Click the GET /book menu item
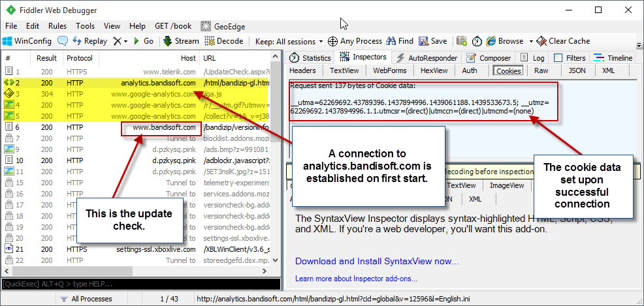Screen dimensions: 644x306 tap(173, 26)
